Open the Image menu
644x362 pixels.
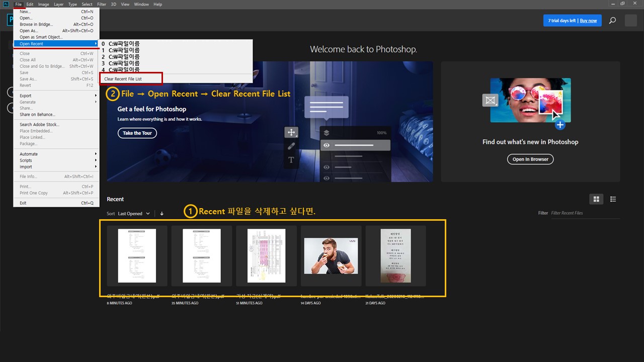(x=44, y=4)
